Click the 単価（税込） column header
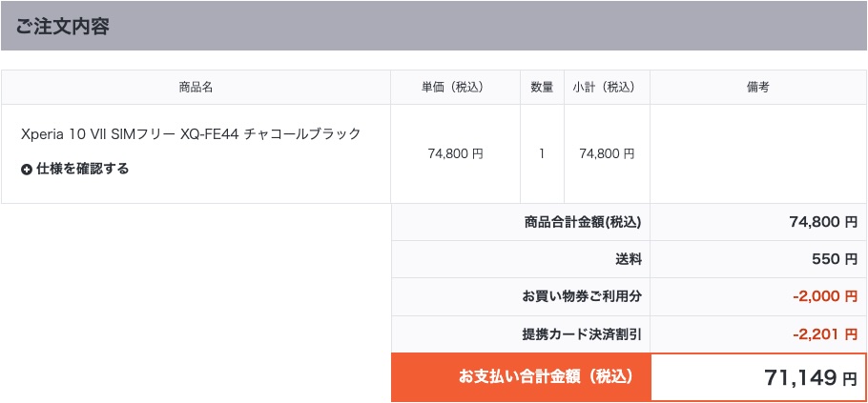Image resolution: width=868 pixels, height=403 pixels. pos(455,87)
